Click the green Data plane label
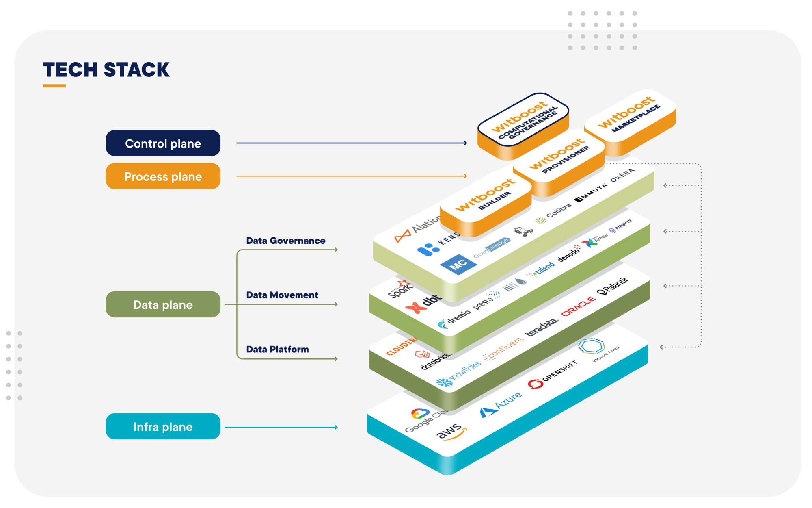Image resolution: width=812 pixels, height=508 pixels. pyautogui.click(x=163, y=304)
